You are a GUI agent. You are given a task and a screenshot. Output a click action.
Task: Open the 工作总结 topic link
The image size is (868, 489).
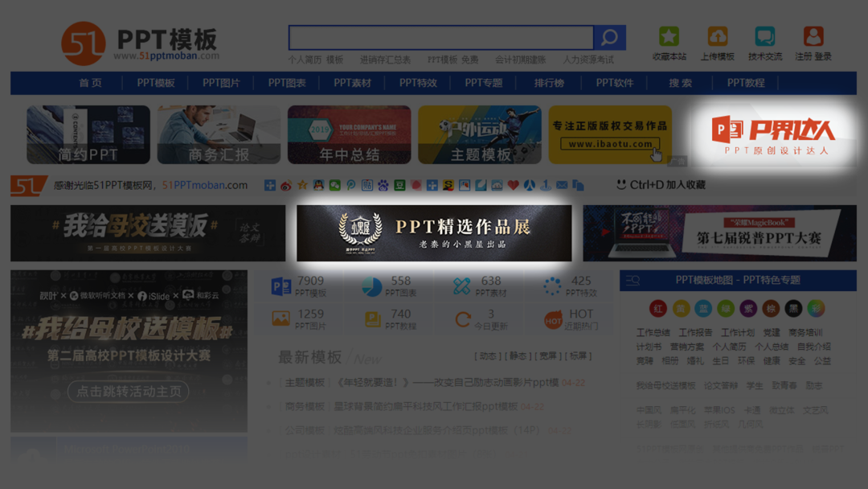[653, 332]
